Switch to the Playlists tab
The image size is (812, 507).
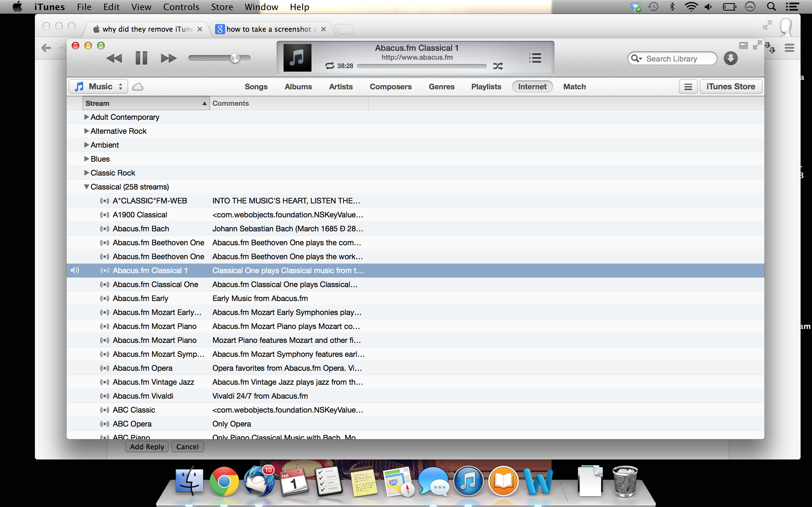[486, 87]
